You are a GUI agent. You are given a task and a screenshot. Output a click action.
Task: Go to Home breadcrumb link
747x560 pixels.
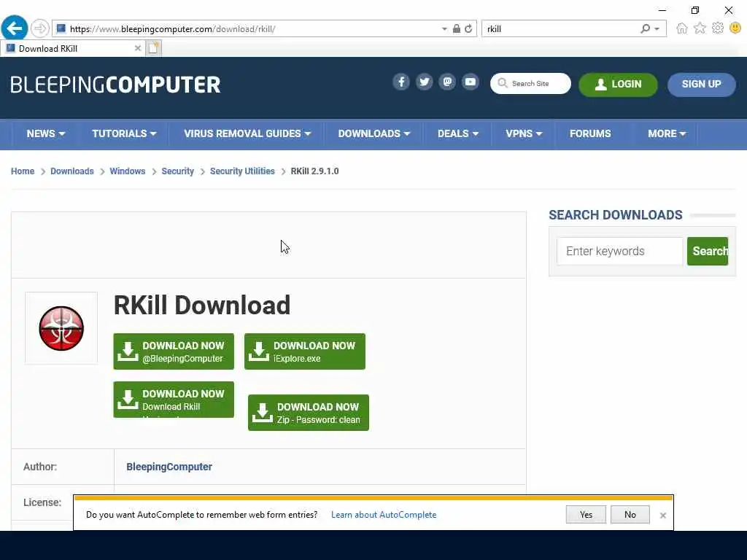pyautogui.click(x=23, y=171)
